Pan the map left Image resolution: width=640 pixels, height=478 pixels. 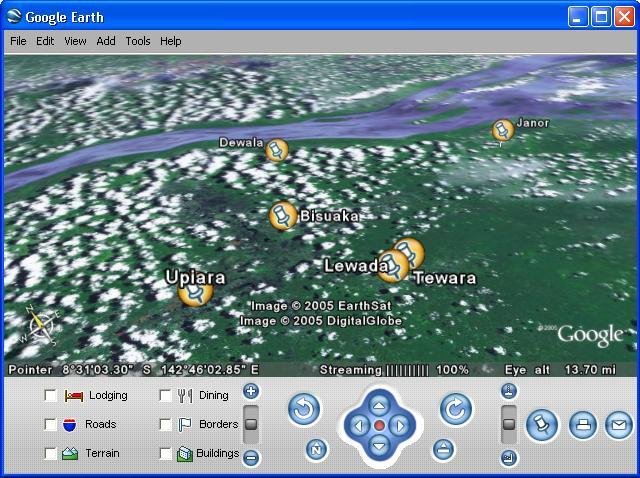(358, 426)
